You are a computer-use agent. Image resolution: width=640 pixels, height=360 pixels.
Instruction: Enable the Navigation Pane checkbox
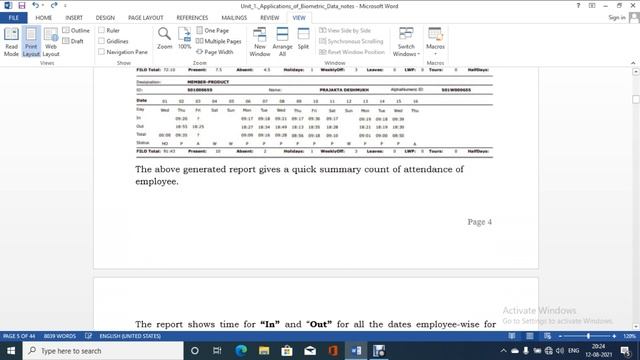(x=102, y=52)
